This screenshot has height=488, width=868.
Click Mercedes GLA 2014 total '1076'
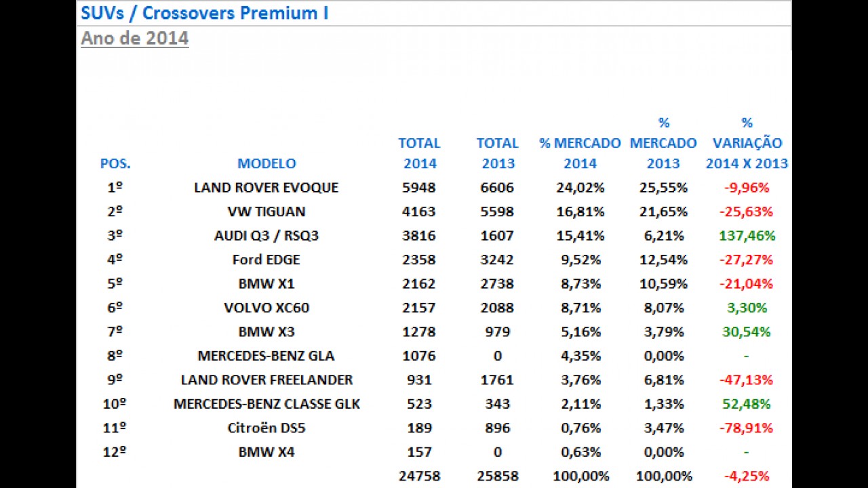pos(419,356)
